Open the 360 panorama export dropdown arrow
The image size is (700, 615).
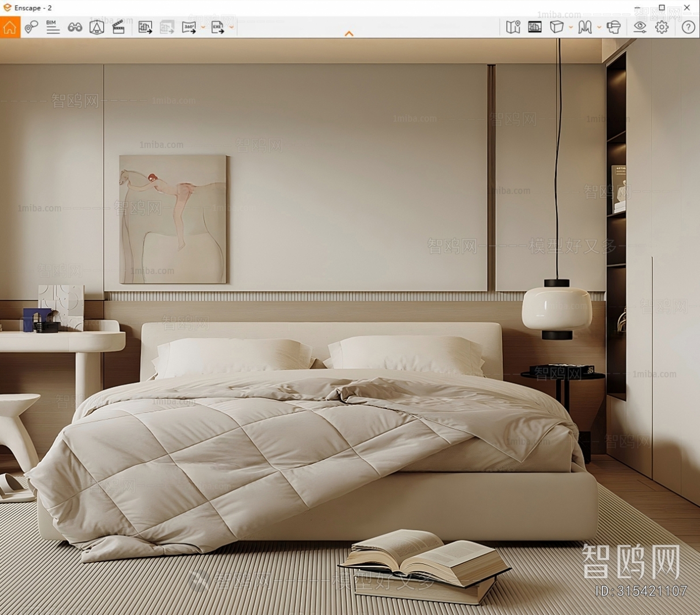[x=203, y=27]
